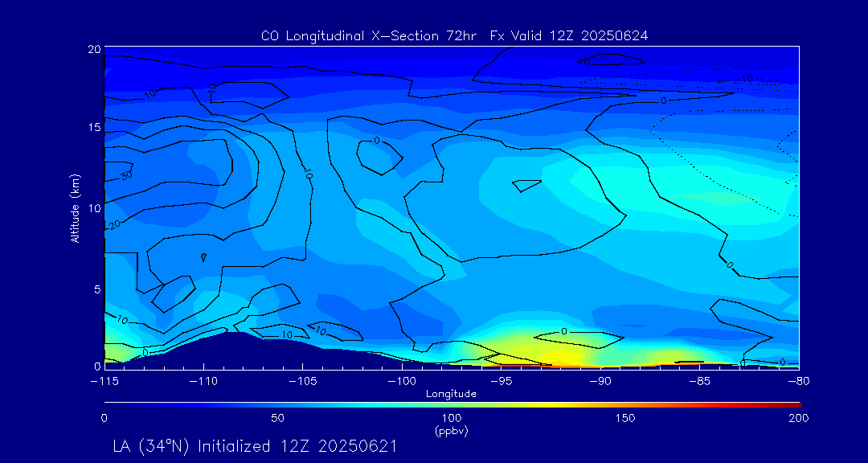Select the dotted contour label "-10"
This screenshot has height=463, width=868.
(x=744, y=80)
